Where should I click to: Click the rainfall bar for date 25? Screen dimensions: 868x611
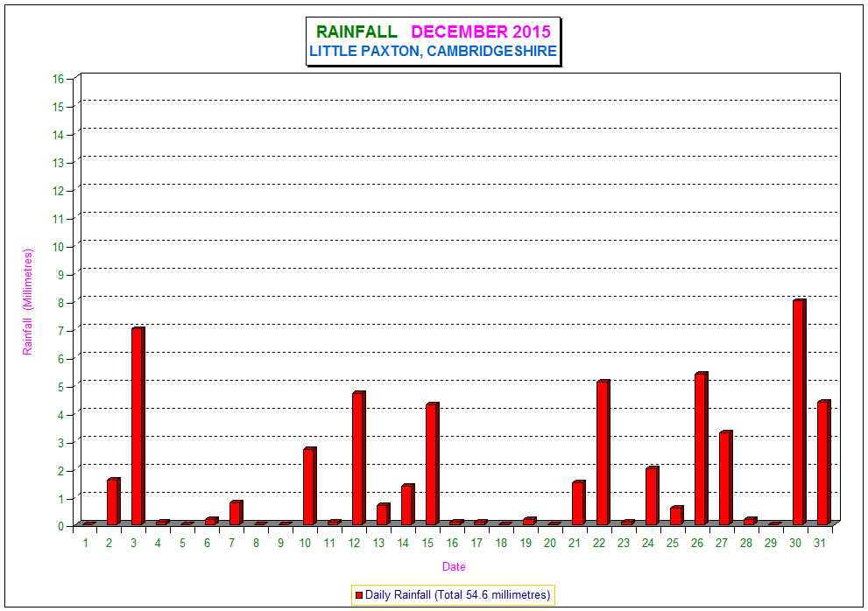tap(676, 516)
